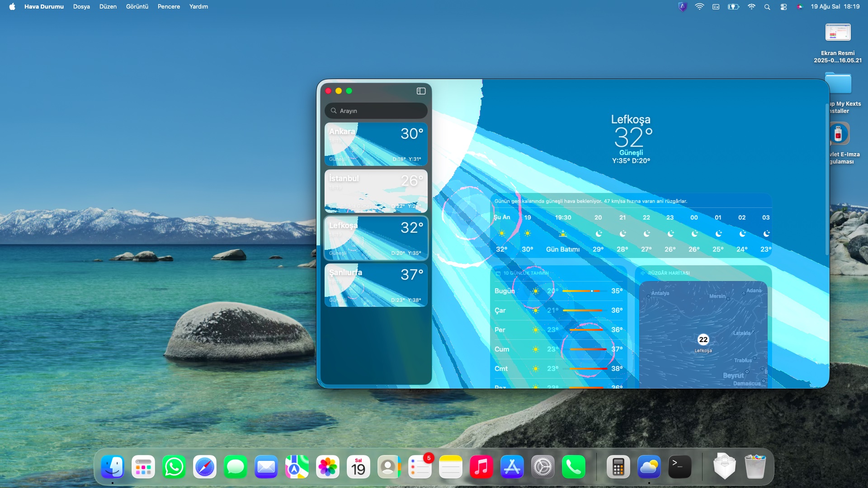Launch Terminal from the Dock

(x=679, y=467)
